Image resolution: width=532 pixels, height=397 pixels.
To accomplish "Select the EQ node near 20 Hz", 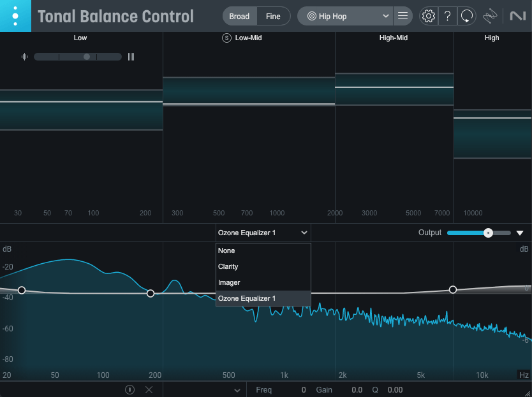I will point(22,290).
